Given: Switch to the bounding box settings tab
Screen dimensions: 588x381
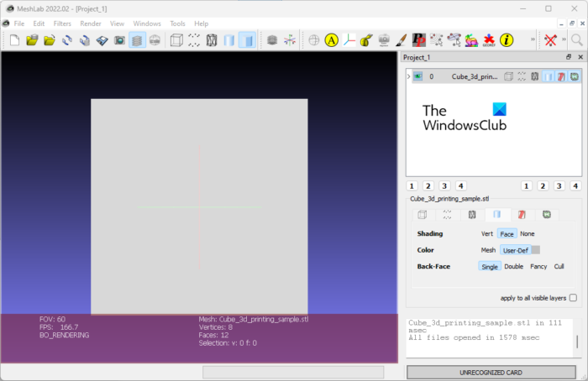Looking at the screenshot, I should (423, 214).
